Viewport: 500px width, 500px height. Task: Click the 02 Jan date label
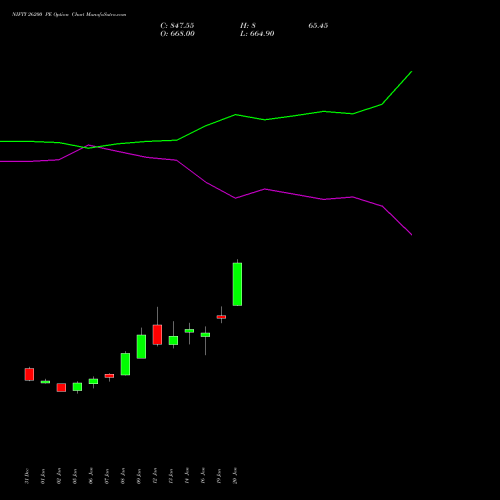[59, 476]
